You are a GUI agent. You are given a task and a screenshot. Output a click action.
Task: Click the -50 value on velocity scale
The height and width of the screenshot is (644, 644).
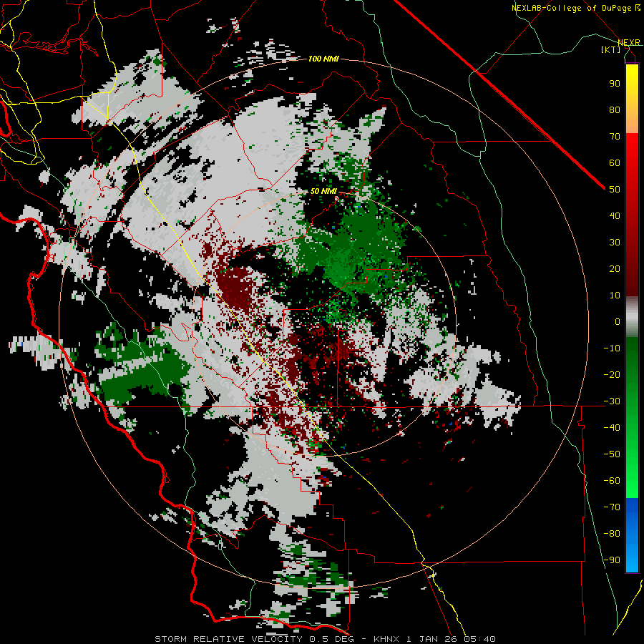coord(612,454)
